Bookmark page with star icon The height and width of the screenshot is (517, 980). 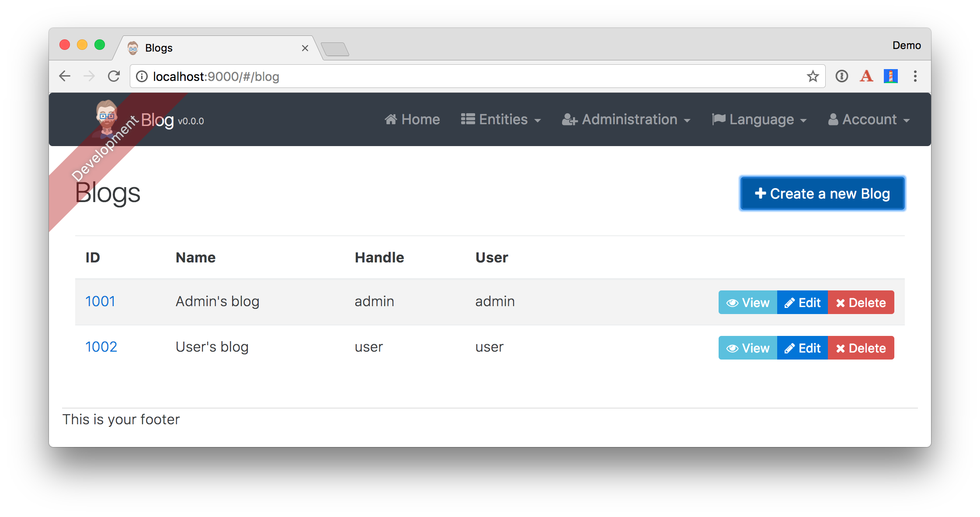813,76
